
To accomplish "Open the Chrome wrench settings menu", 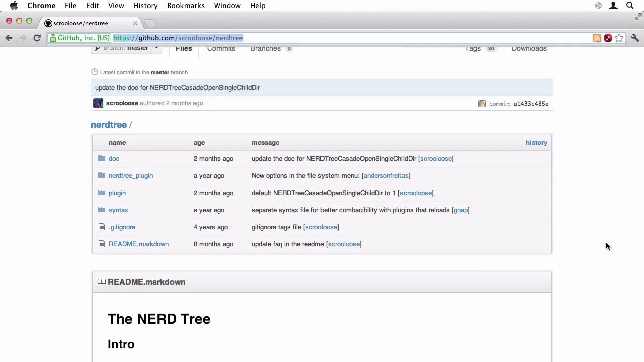I will click(635, 38).
